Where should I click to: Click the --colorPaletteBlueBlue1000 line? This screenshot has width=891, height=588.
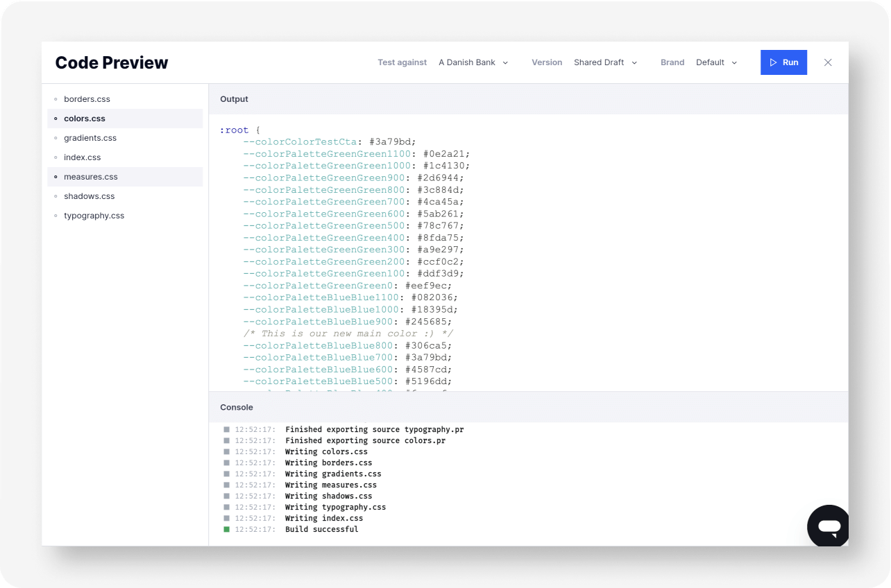[x=350, y=309]
